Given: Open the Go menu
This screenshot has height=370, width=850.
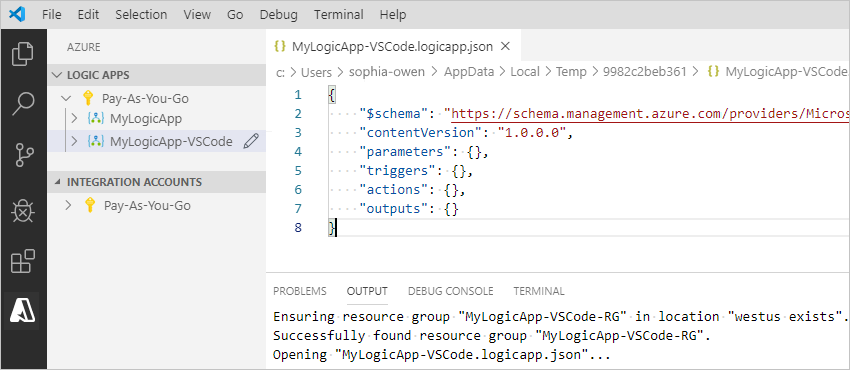Looking at the screenshot, I should tap(235, 15).
